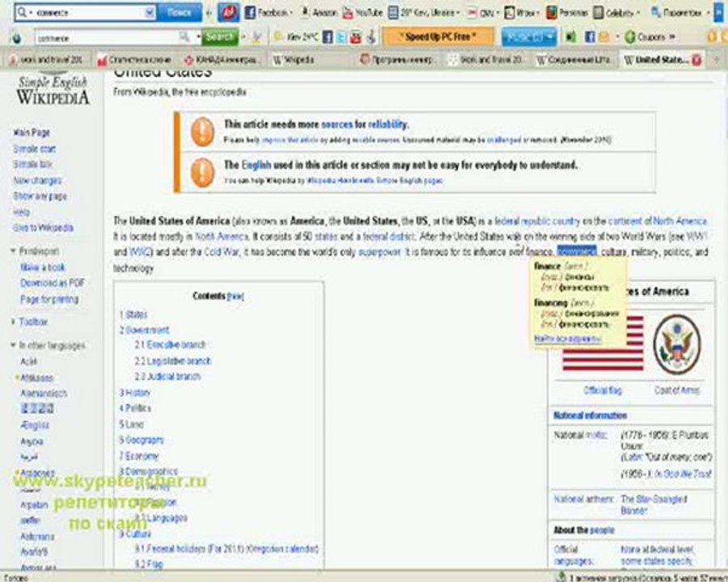Click the magnifier icon inside second search field
Viewport: 728px width, 582px height.
(184, 37)
